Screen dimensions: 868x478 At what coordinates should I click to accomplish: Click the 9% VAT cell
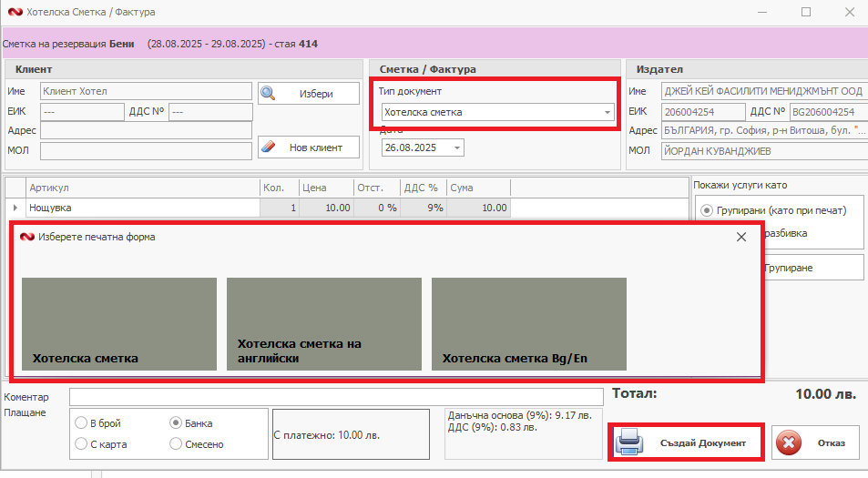click(424, 208)
